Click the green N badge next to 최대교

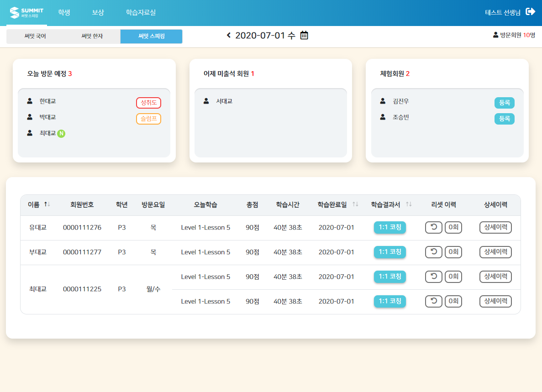tap(61, 133)
